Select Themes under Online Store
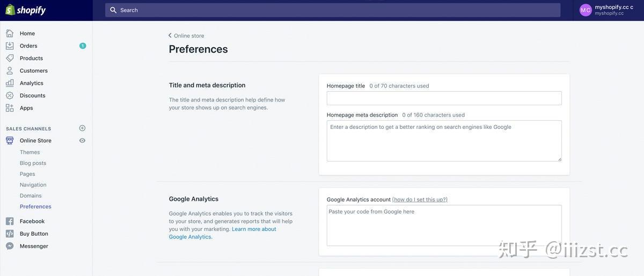 click(x=30, y=152)
